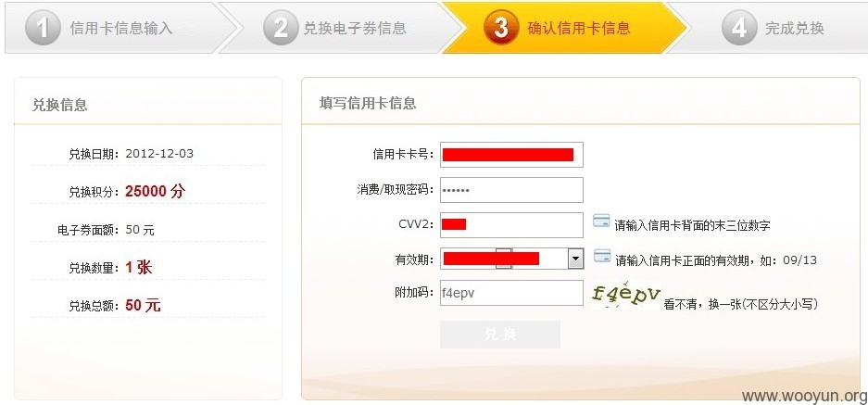Open the 有效期 dropdown arrow

coord(575,259)
